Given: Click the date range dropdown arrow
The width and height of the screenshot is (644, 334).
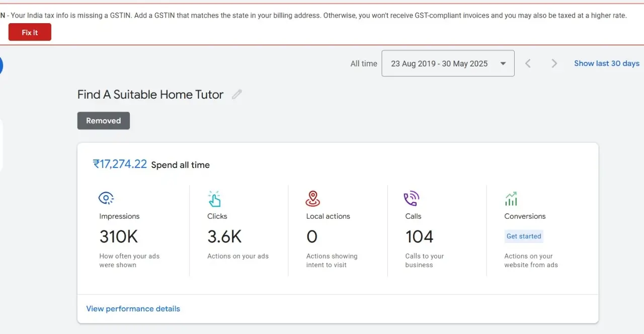Looking at the screenshot, I should (503, 63).
